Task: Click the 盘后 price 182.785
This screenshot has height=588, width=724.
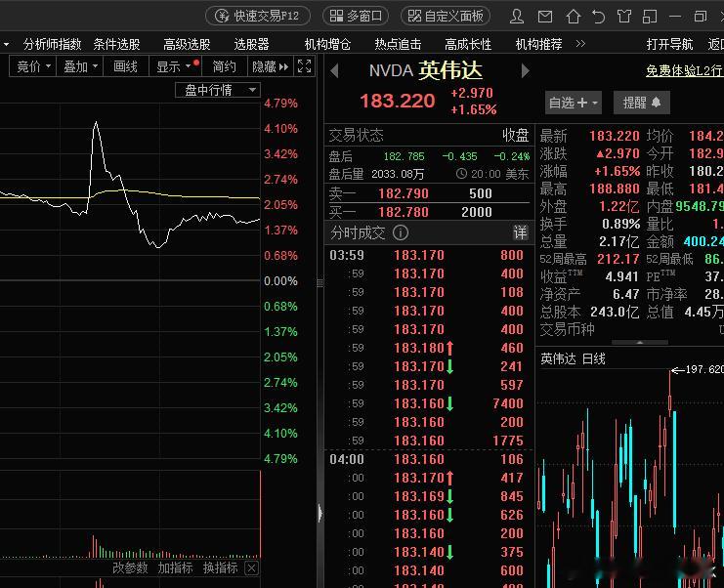Action: pyautogui.click(x=405, y=156)
